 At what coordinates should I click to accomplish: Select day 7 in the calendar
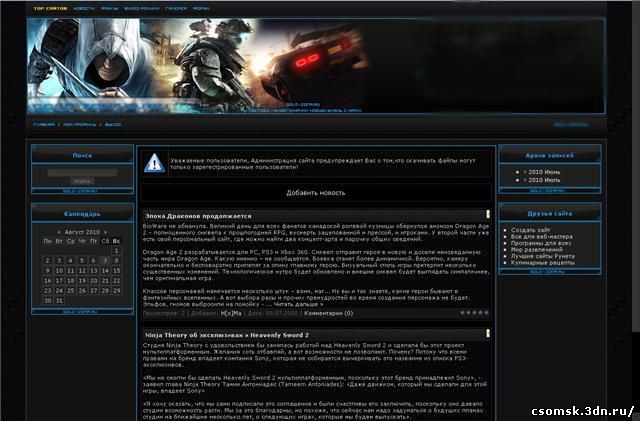coord(105,261)
